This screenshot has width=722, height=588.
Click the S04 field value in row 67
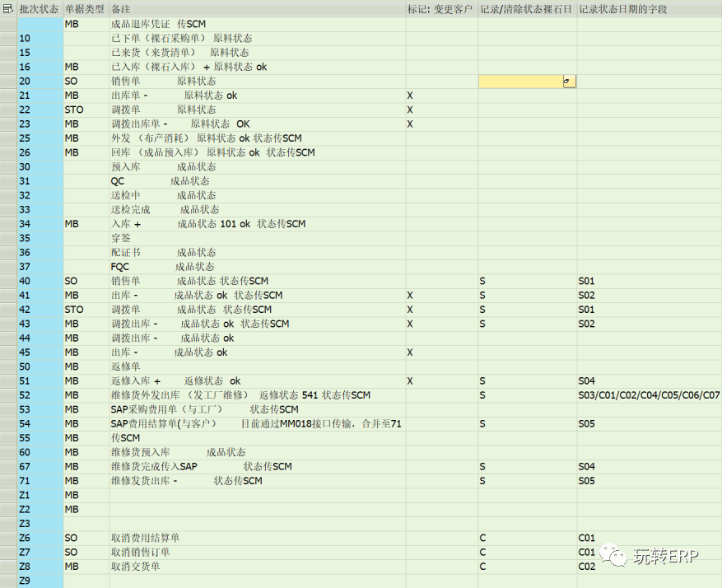click(x=587, y=466)
